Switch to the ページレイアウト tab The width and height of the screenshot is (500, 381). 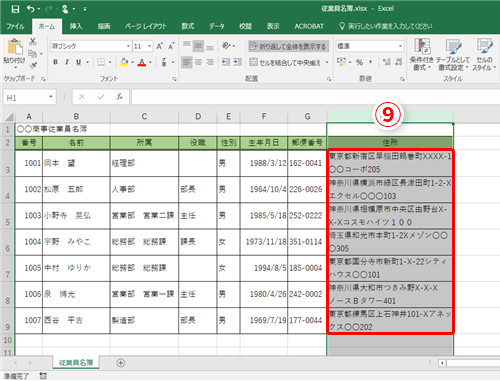coord(146,26)
